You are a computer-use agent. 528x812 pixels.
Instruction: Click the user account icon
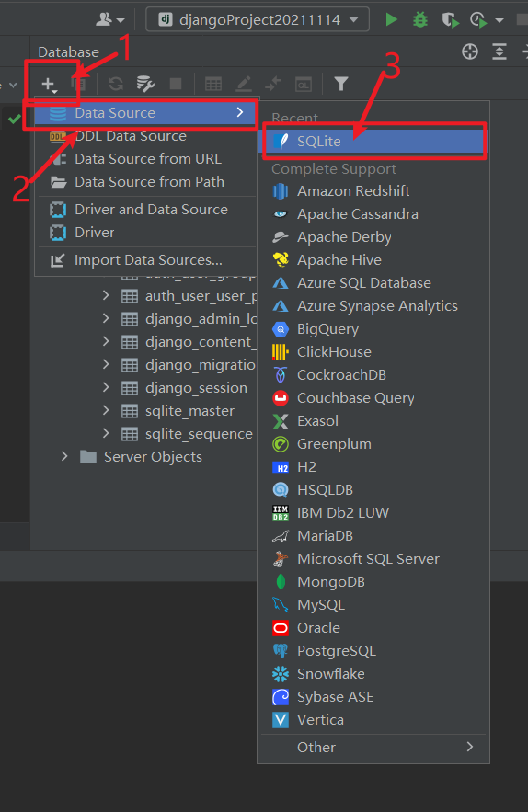[x=104, y=19]
